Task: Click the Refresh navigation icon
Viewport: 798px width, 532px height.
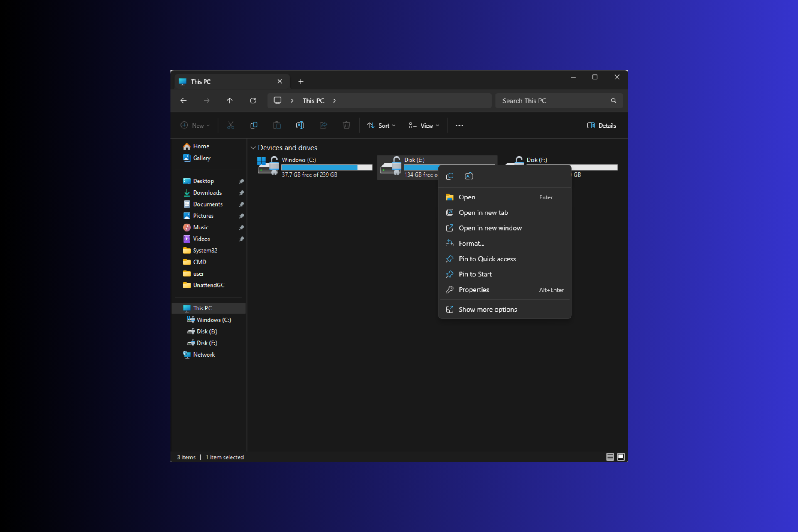Action: [252, 100]
